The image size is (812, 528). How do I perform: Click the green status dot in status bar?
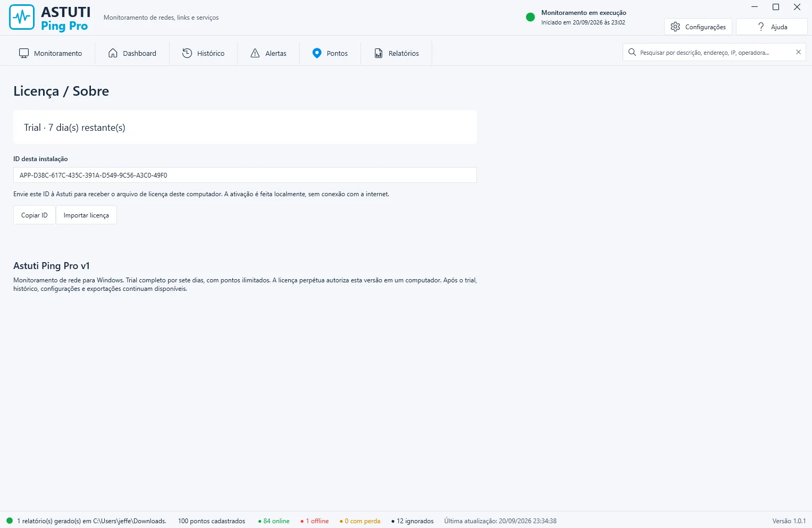click(x=10, y=521)
